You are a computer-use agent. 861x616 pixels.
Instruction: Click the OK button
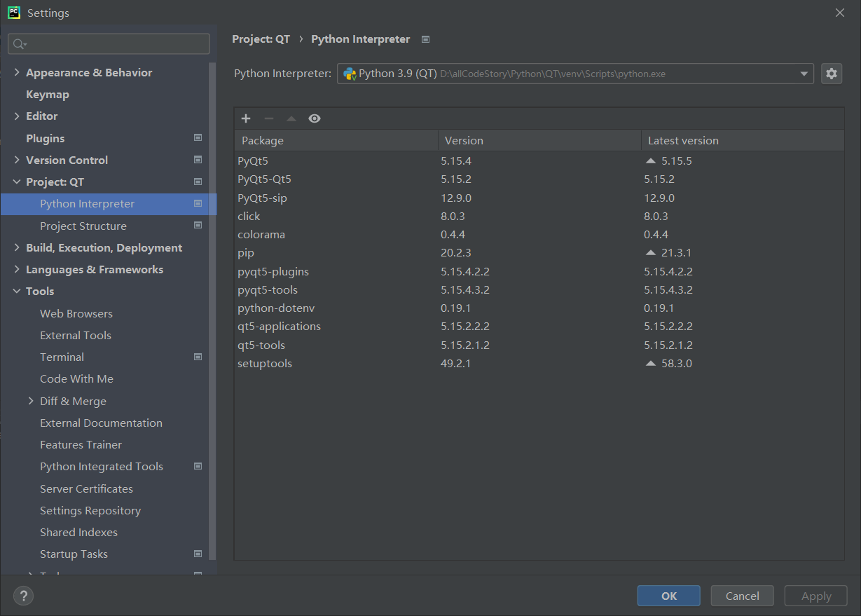[x=668, y=596]
